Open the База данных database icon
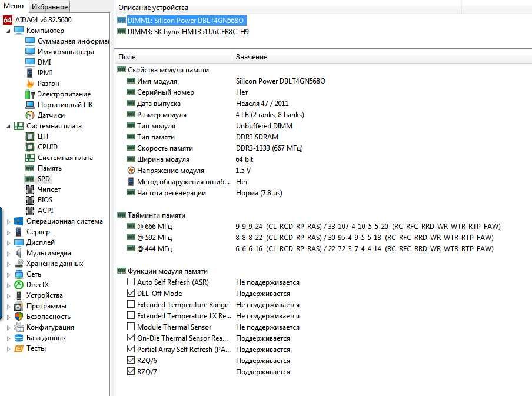532x396 pixels. 19,338
